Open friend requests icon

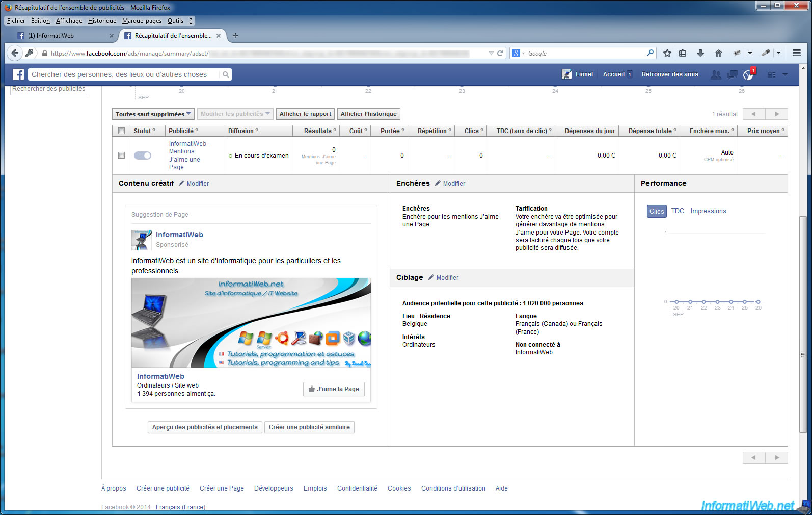716,75
